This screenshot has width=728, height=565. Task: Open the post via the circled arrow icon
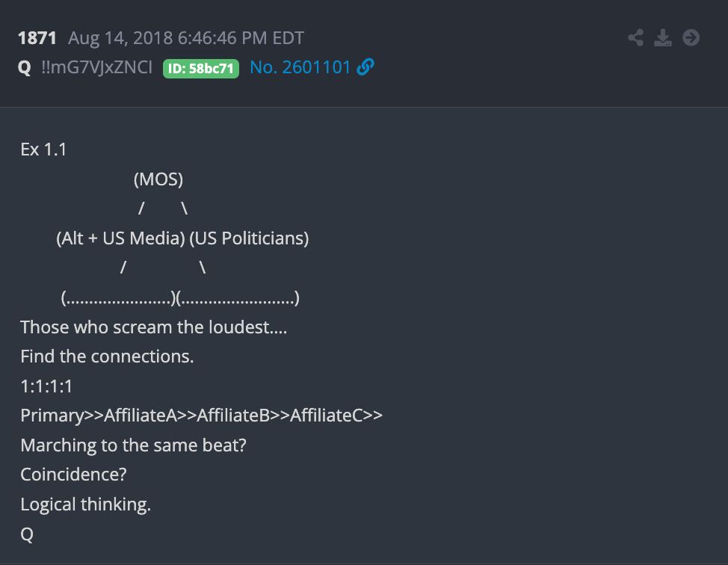pyautogui.click(x=691, y=37)
